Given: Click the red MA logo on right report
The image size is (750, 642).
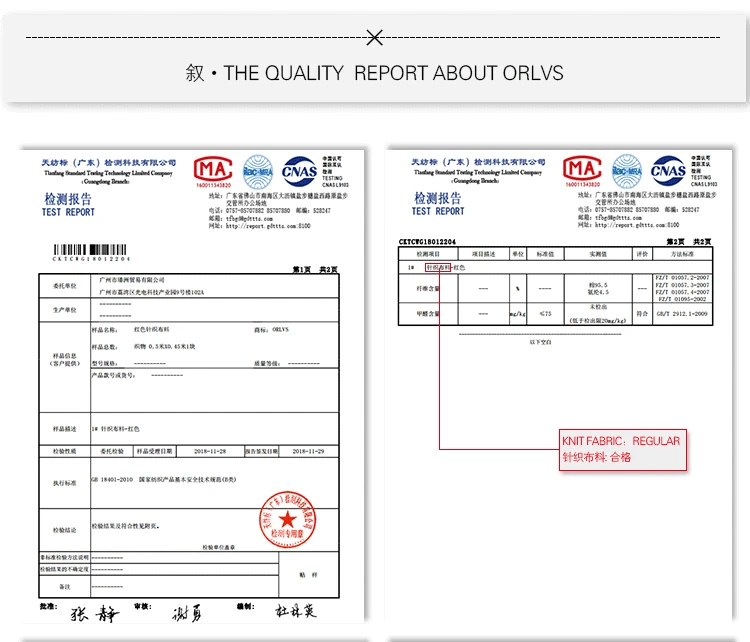Looking at the screenshot, I should 582,168.
